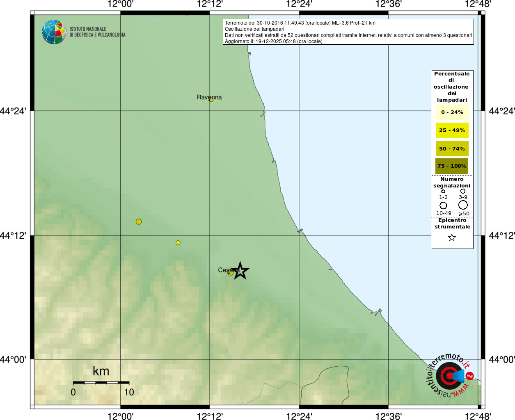
Task: Click the yellow marker at Ravenna
Action: pyautogui.click(x=211, y=100)
